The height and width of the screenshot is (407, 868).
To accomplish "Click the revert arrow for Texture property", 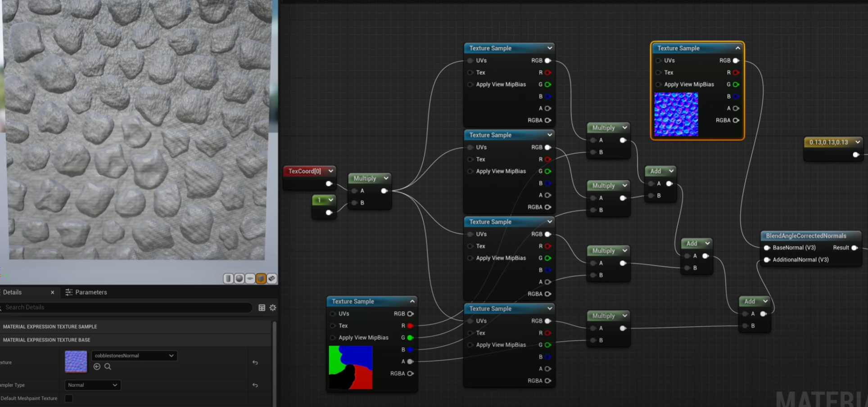I will [x=255, y=362].
